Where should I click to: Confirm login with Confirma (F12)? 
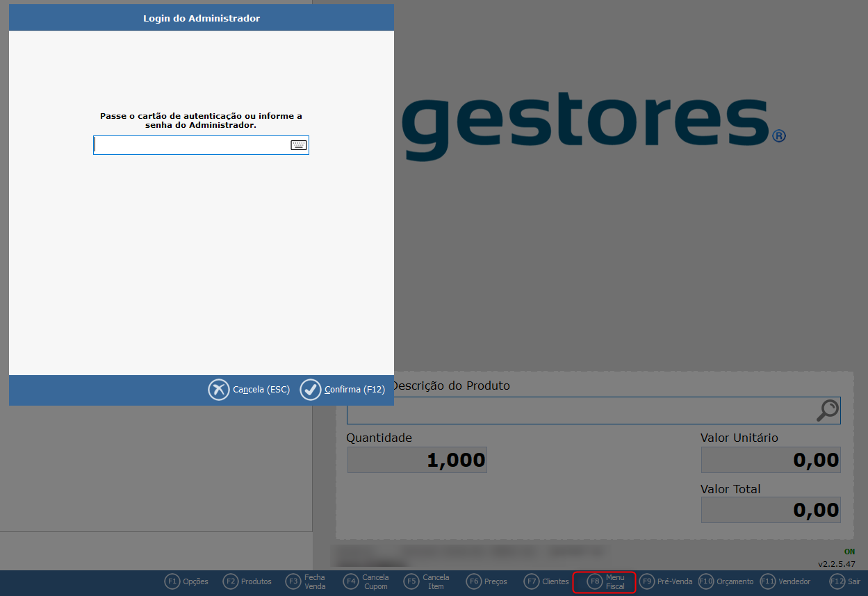(354, 390)
